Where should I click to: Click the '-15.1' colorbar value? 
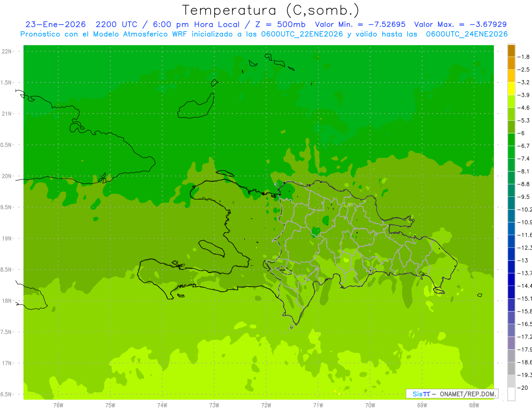click(x=524, y=298)
